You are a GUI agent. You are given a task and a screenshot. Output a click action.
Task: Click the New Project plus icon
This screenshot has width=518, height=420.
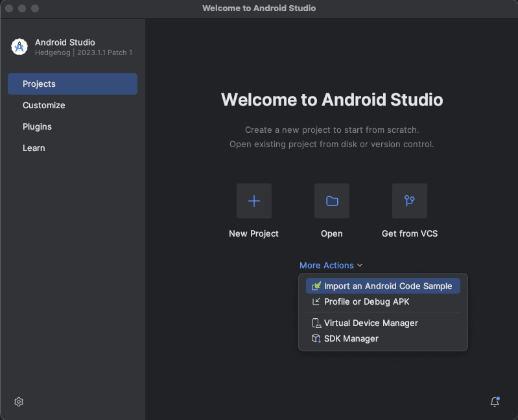[x=254, y=201]
